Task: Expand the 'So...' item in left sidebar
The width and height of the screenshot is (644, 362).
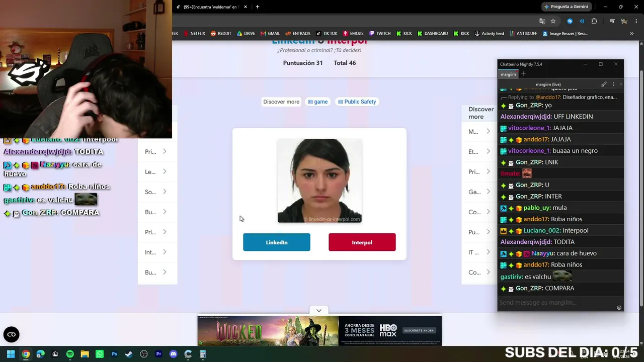Action: coord(157,192)
